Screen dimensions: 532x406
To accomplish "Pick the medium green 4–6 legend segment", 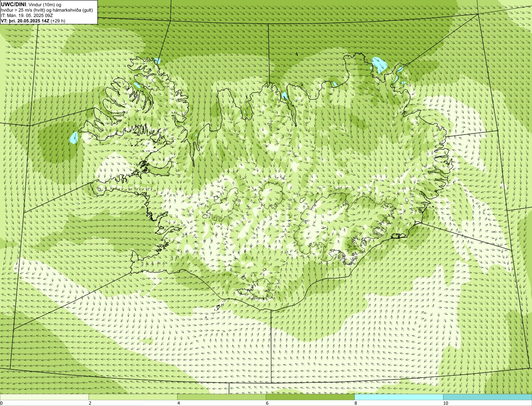I will click(222, 397).
